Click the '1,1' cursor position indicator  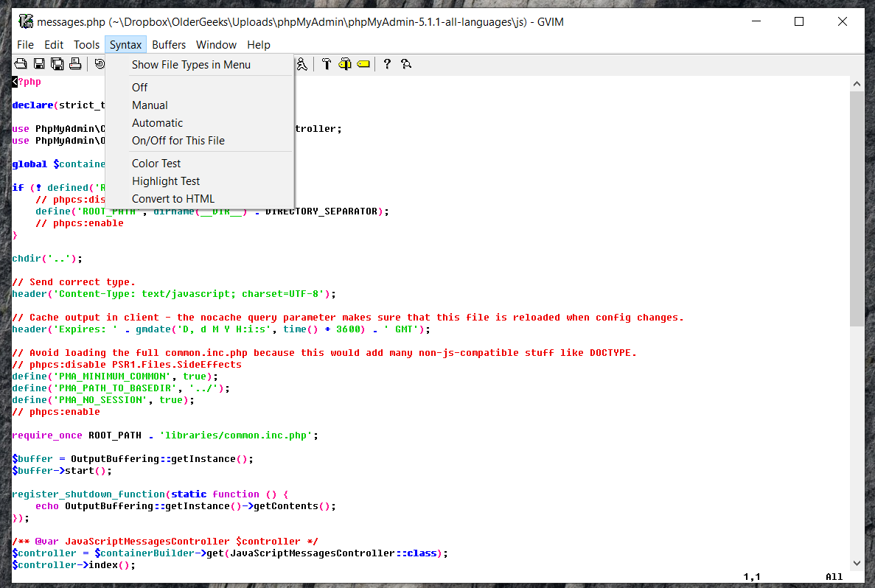pyautogui.click(x=752, y=577)
